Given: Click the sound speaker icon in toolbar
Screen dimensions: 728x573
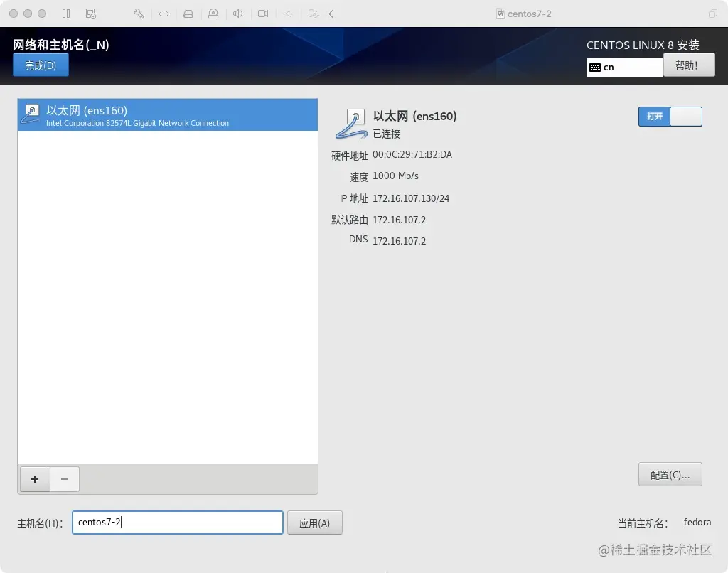Looking at the screenshot, I should [x=237, y=14].
